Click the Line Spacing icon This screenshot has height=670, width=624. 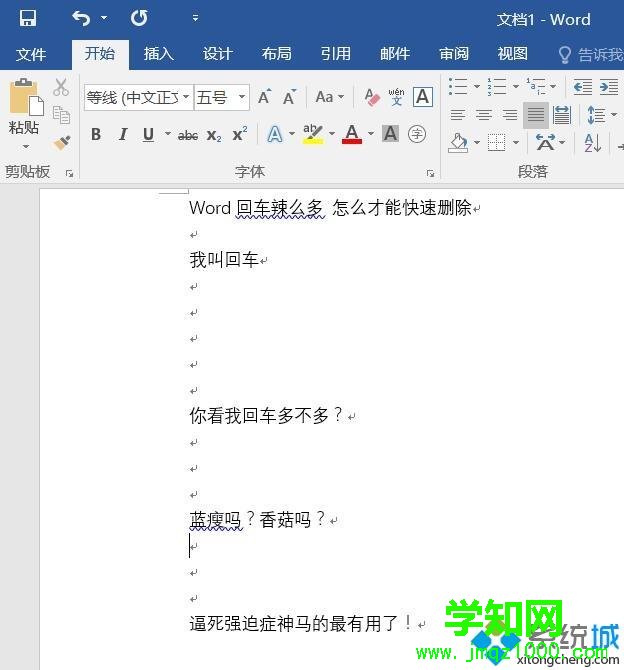596,115
